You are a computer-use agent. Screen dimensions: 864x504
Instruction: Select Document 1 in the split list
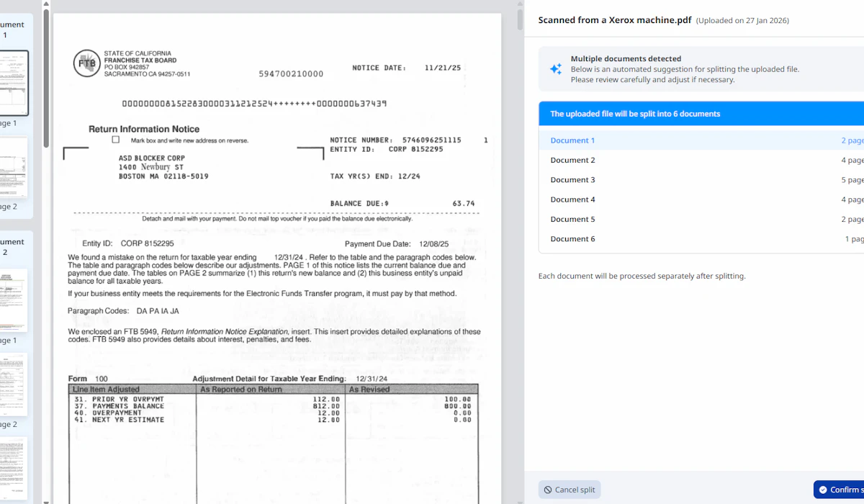[701, 140]
